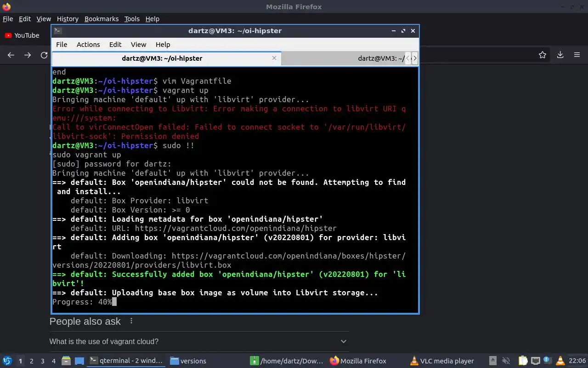The height and width of the screenshot is (368, 588).
Task: Go forward in Firefox
Action: pos(28,55)
